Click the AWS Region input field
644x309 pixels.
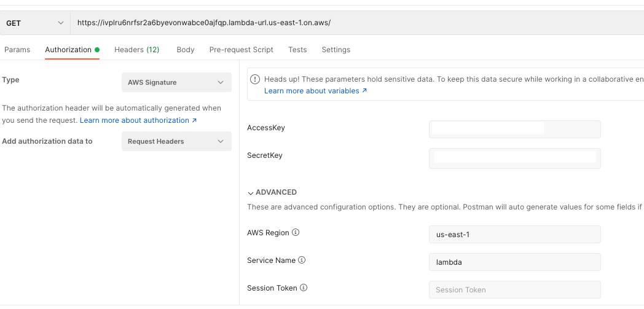tap(514, 235)
